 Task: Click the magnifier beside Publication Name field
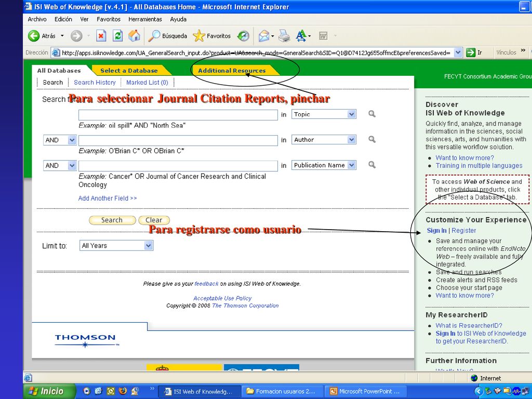coord(372,165)
